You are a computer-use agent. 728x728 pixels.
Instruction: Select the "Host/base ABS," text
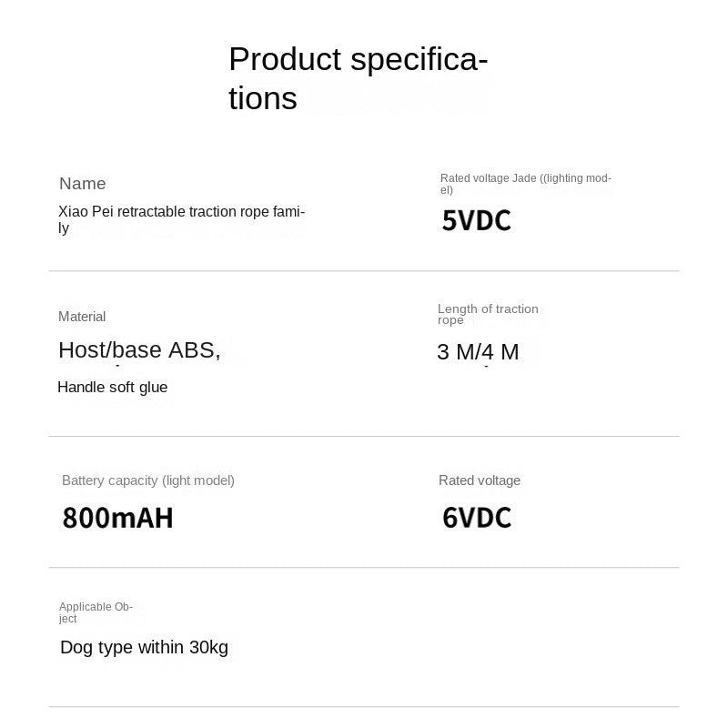pos(139,350)
